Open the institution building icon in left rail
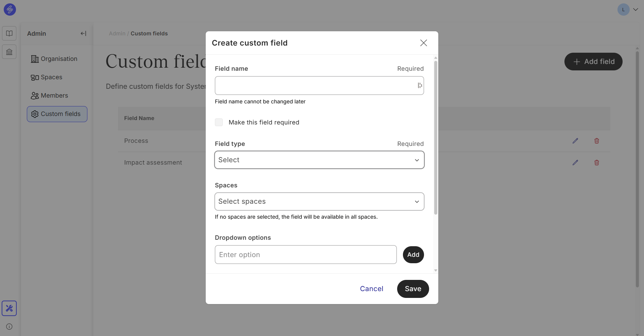 click(9, 52)
